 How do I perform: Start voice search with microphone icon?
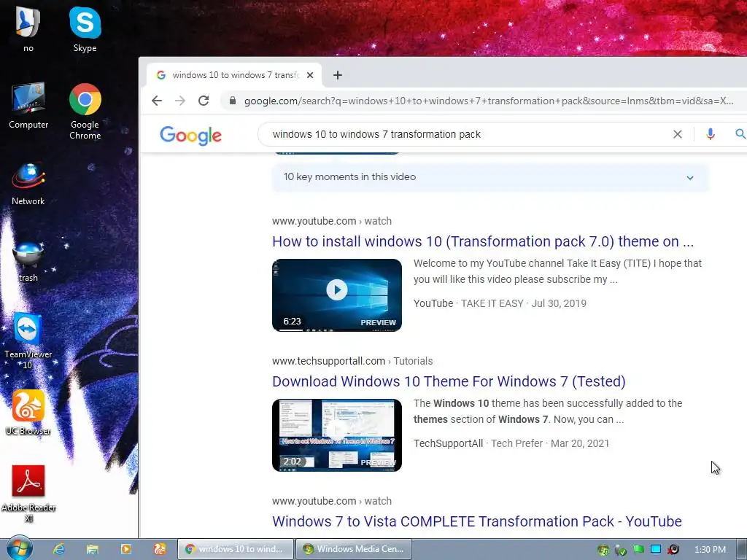(x=711, y=134)
